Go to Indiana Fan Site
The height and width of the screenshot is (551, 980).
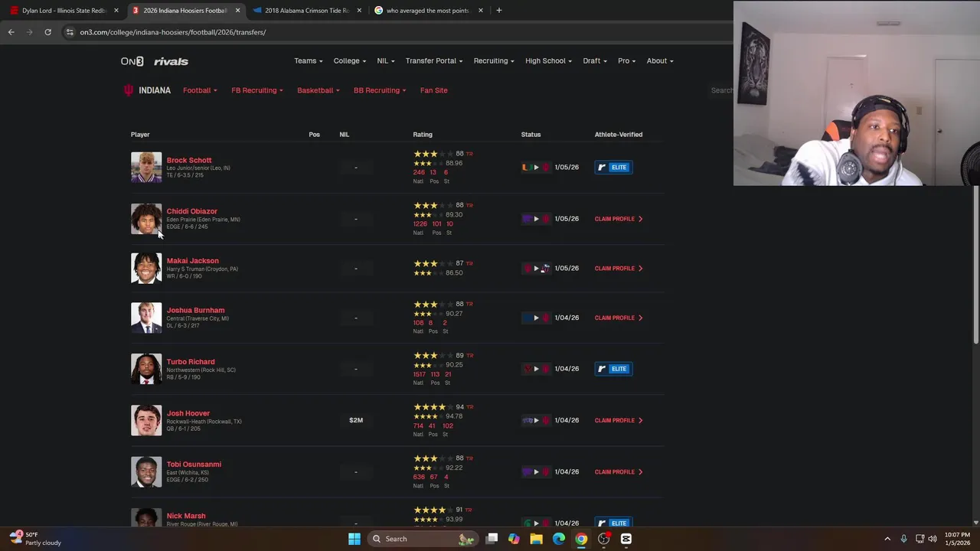click(x=433, y=90)
